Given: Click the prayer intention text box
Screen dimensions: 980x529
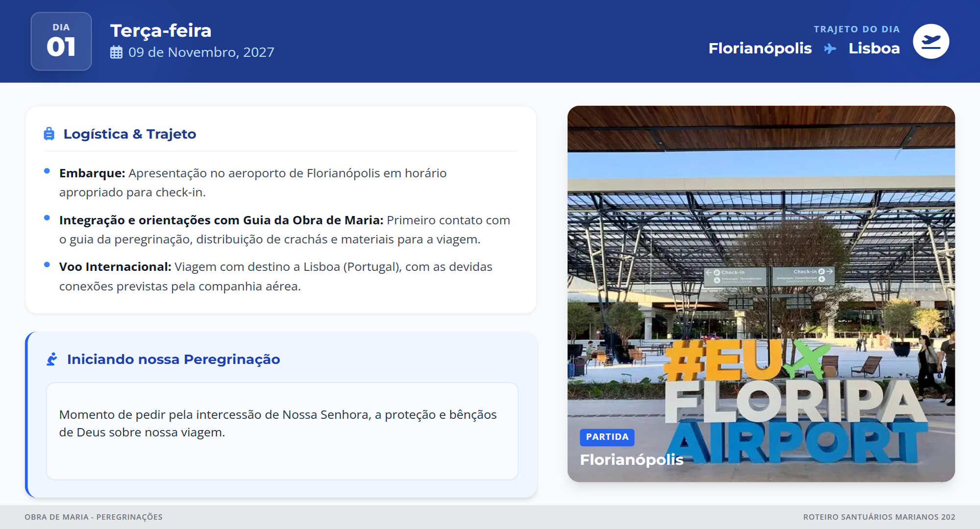Looking at the screenshot, I should coord(282,431).
